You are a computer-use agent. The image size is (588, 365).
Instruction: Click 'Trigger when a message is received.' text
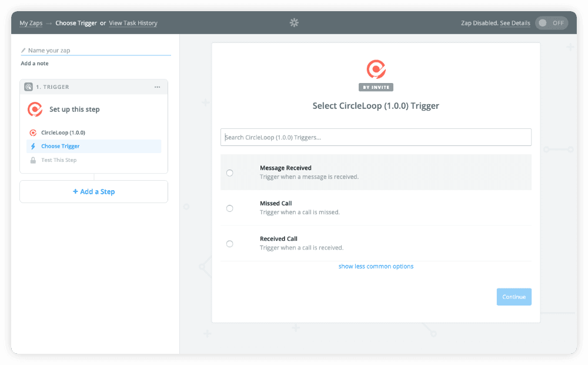tap(309, 177)
